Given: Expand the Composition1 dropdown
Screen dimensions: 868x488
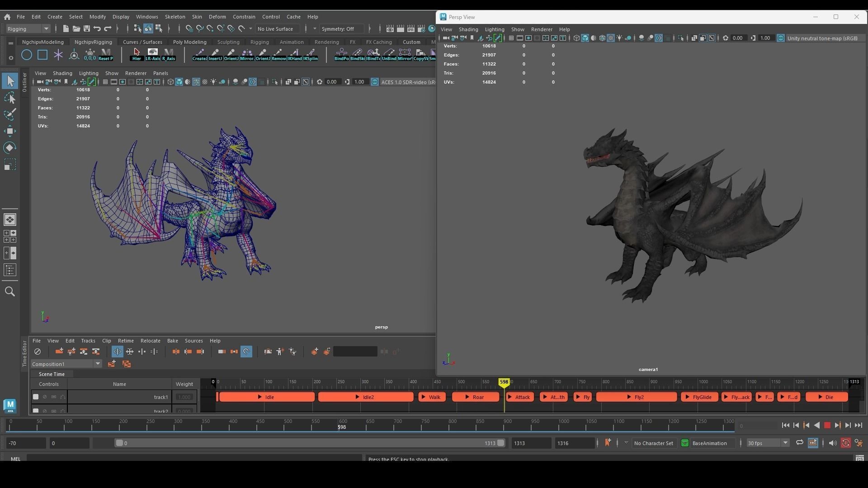Looking at the screenshot, I should pos(66,364).
